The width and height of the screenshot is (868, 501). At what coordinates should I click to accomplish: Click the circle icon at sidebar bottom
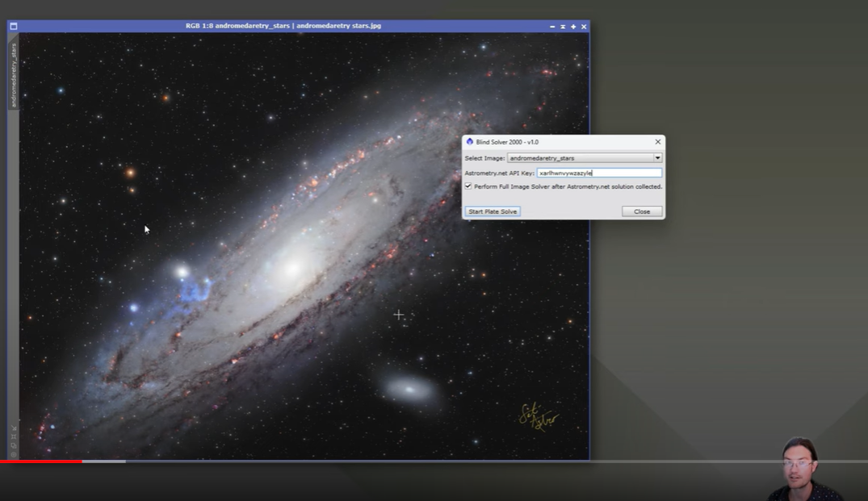14,454
